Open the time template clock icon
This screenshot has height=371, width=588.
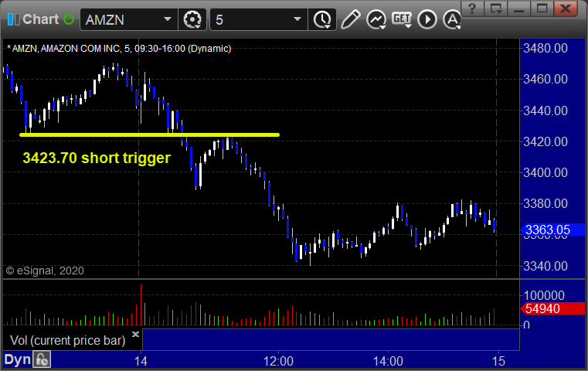[322, 19]
